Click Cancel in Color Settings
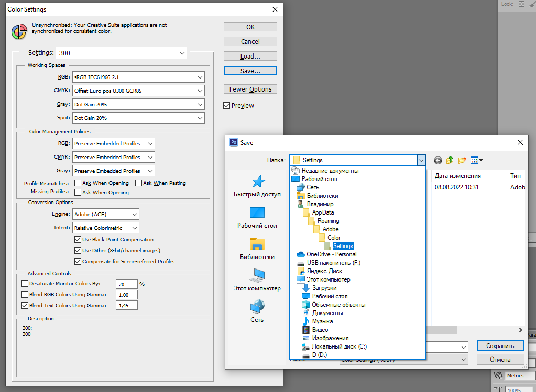 pyautogui.click(x=250, y=42)
